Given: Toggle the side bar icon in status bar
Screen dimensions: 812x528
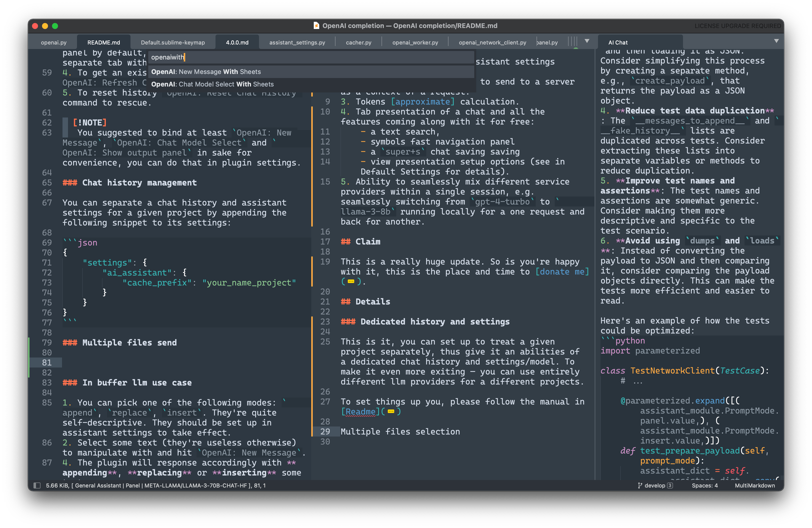Looking at the screenshot, I should click(37, 485).
